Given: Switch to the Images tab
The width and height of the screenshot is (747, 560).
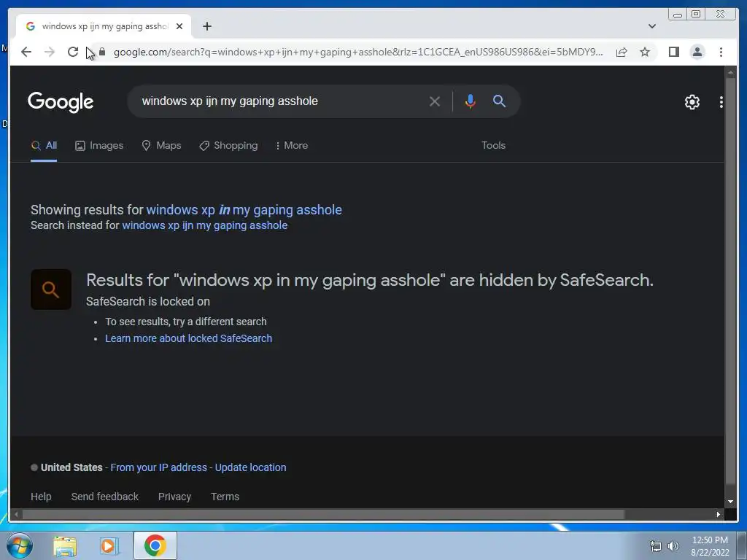Looking at the screenshot, I should pyautogui.click(x=99, y=146).
